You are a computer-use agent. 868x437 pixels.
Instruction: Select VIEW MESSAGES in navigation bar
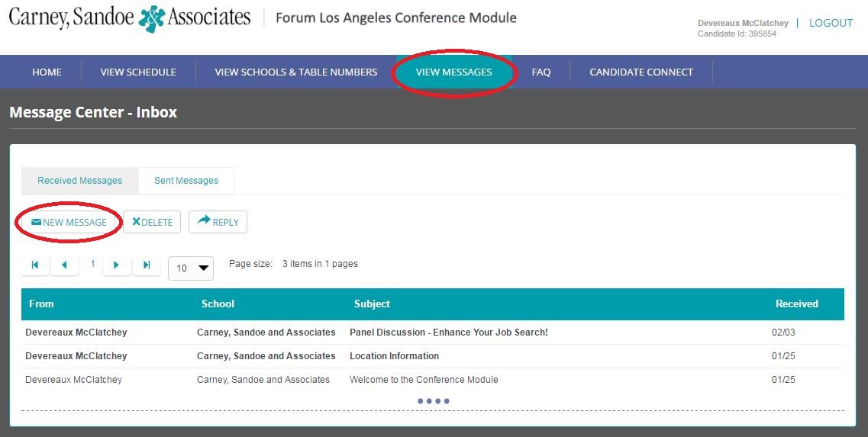click(454, 72)
